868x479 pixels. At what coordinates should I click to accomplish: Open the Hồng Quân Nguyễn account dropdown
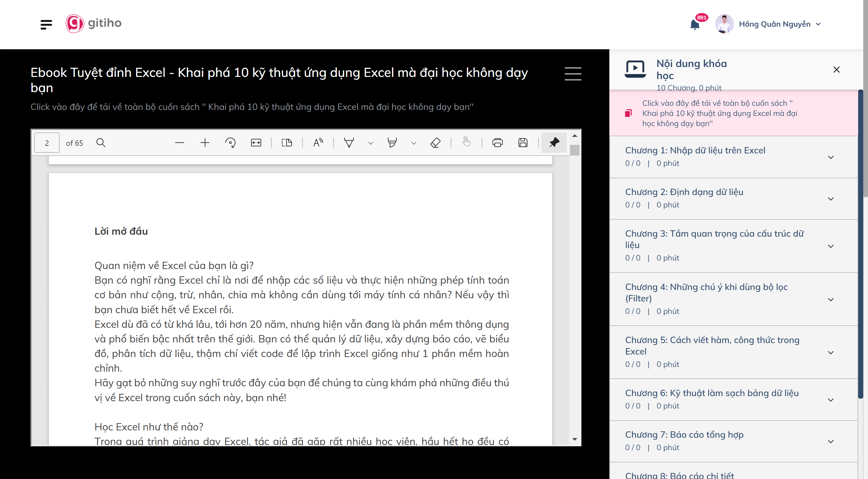(x=780, y=24)
